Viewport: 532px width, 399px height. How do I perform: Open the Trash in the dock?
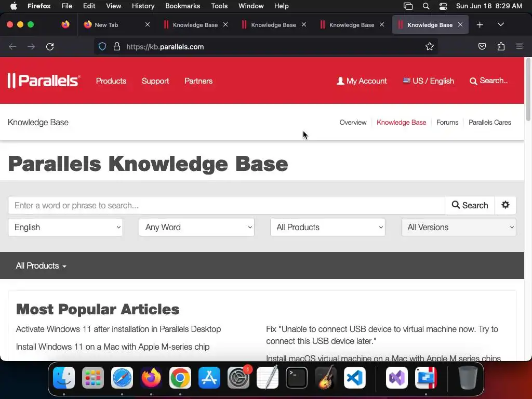click(x=468, y=378)
